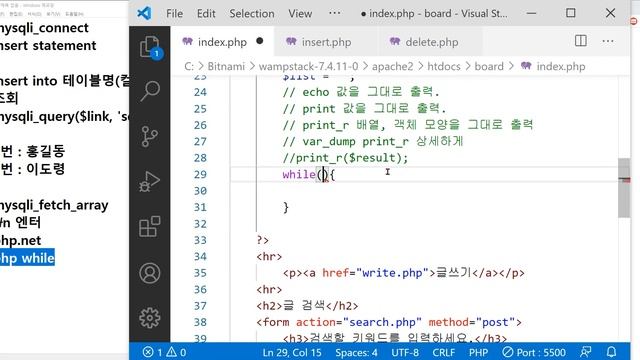Click the var_dump comment on line 27

[373, 142]
